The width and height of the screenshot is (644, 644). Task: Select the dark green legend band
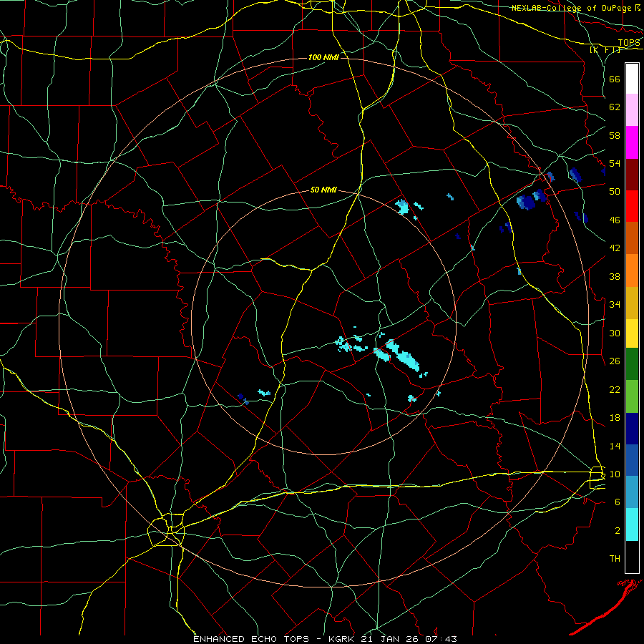(632, 364)
